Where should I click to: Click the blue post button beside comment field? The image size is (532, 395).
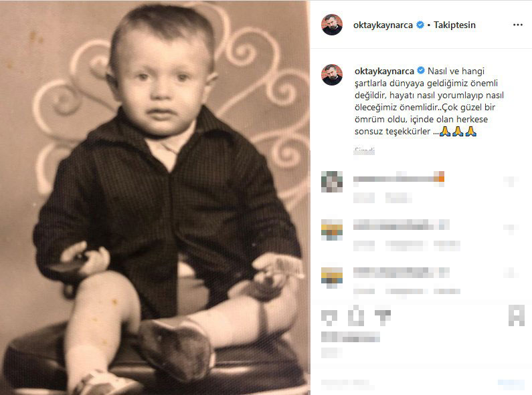pos(511,384)
